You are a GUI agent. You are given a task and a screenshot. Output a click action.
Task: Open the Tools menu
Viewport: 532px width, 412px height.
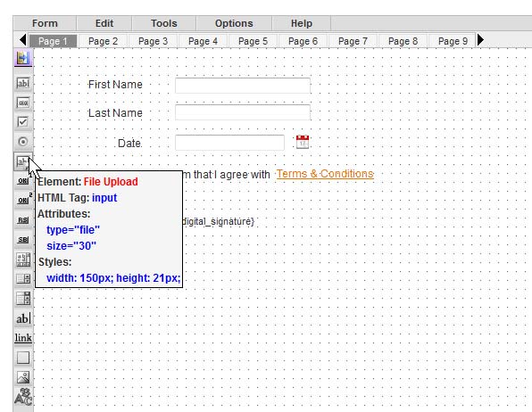164,23
